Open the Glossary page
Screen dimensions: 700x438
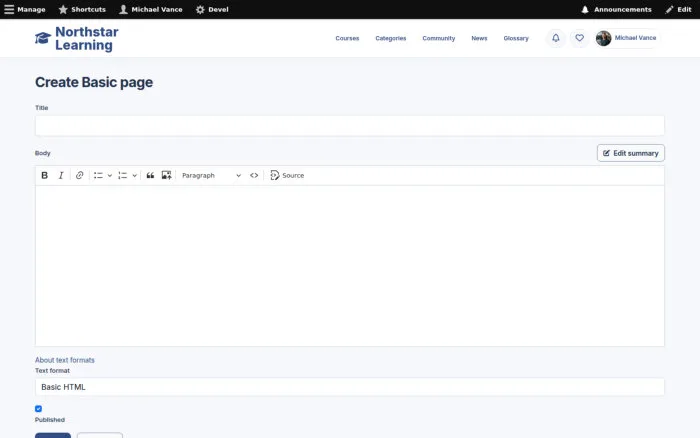[516, 38]
